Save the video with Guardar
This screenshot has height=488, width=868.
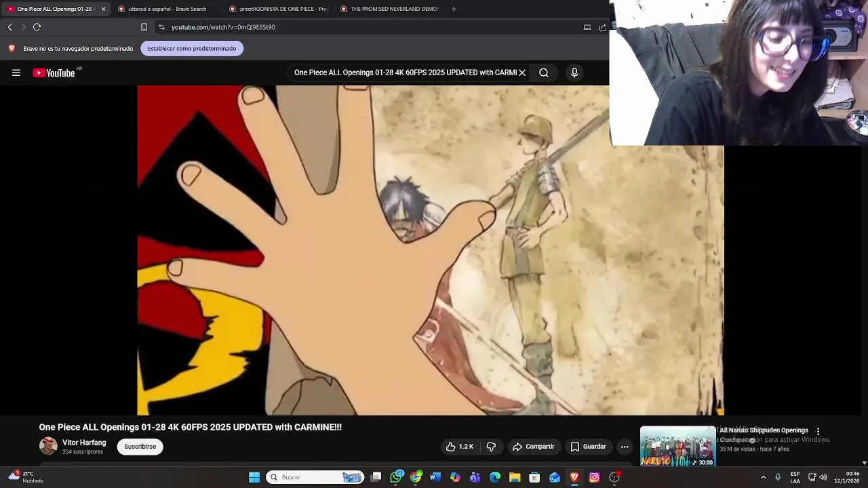pos(588,447)
